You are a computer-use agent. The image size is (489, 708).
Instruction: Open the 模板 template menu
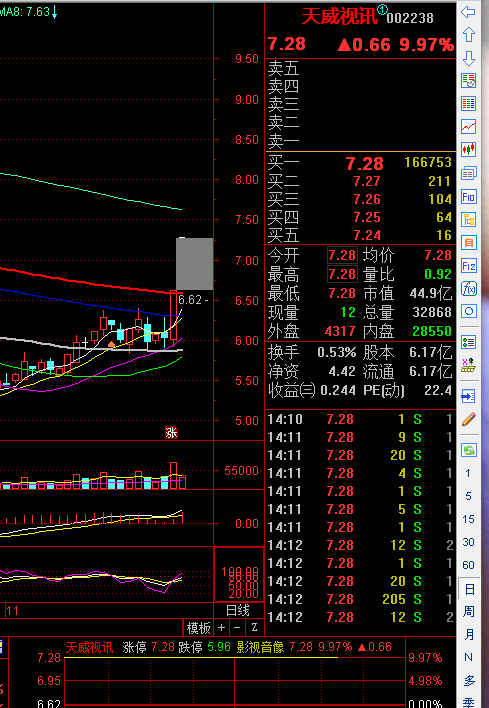(x=199, y=628)
